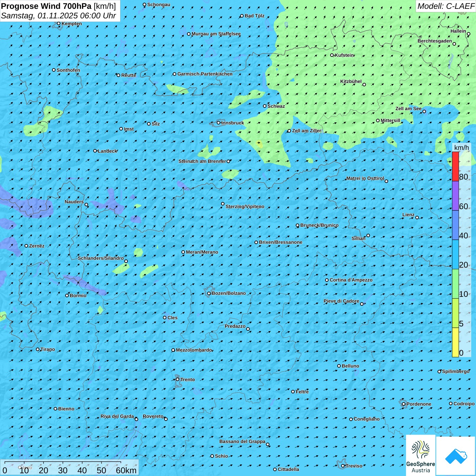Click the Riva del Garda marker
This screenshot has height=476, width=476.
136,419
